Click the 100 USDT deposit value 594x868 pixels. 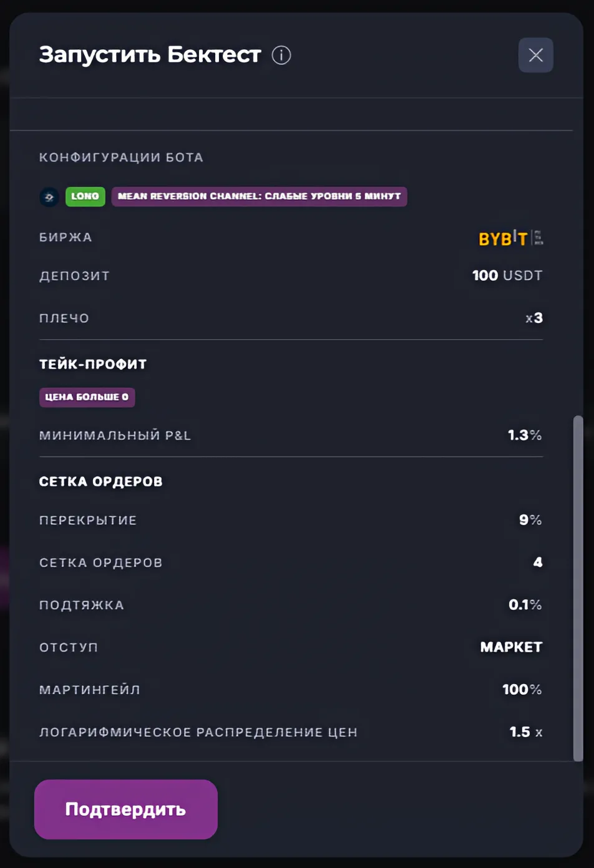pyautogui.click(x=507, y=276)
